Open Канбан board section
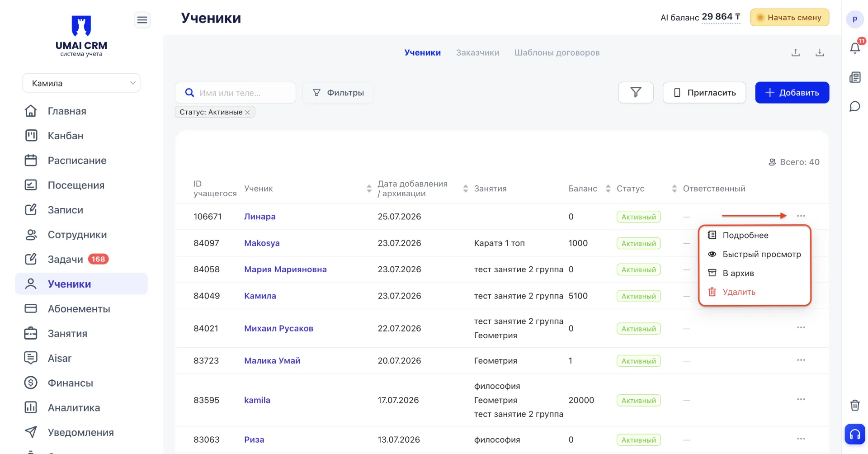868x454 pixels. click(66, 136)
